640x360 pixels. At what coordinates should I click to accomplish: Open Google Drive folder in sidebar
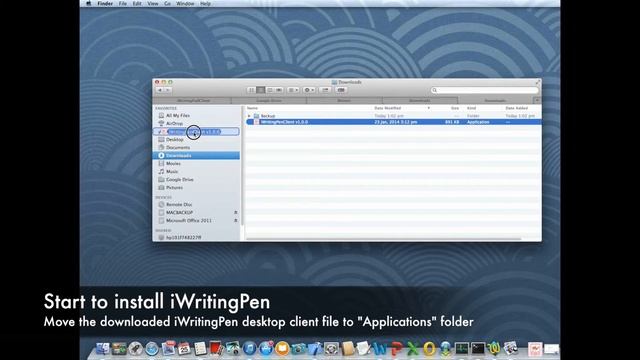180,180
